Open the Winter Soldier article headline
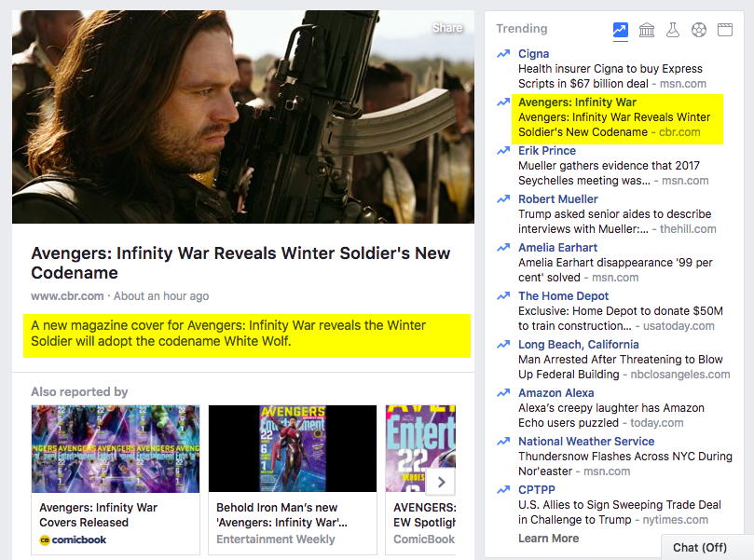This screenshot has height=560, width=754. coord(240,263)
